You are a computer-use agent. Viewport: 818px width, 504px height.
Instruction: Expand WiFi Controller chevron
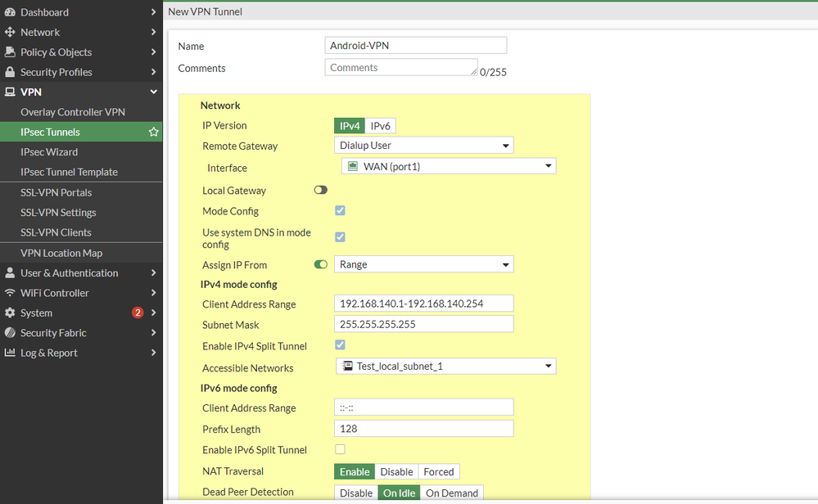click(153, 293)
